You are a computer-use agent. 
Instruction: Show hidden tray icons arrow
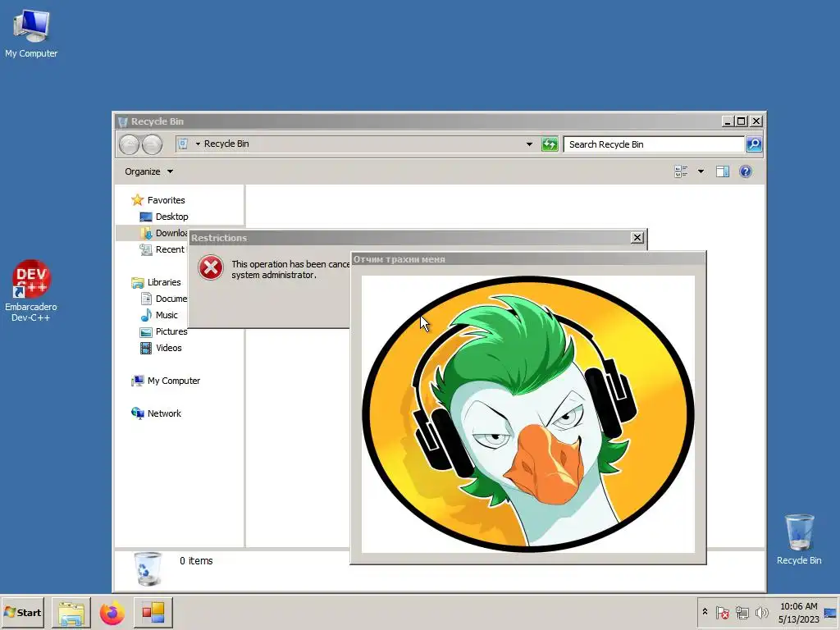click(x=705, y=612)
